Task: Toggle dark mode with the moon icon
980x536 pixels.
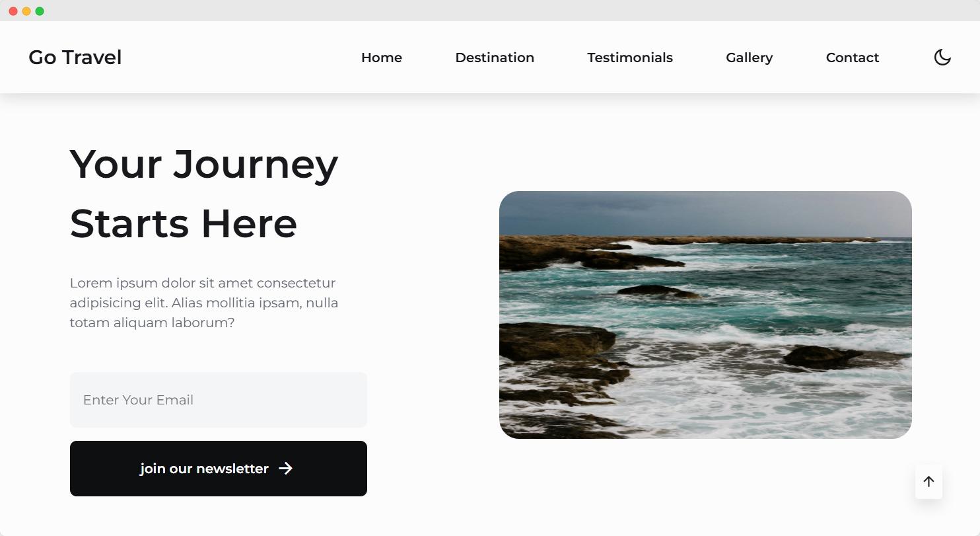Action: coord(942,57)
